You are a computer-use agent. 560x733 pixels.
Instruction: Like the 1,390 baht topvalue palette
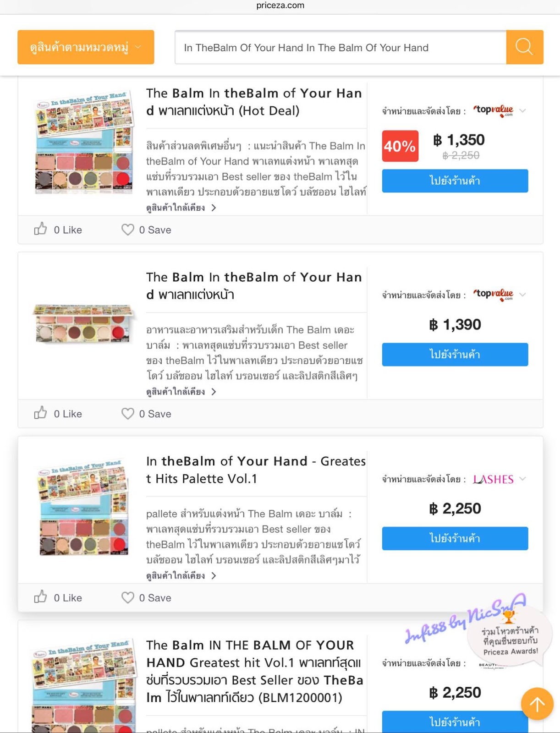click(x=58, y=413)
